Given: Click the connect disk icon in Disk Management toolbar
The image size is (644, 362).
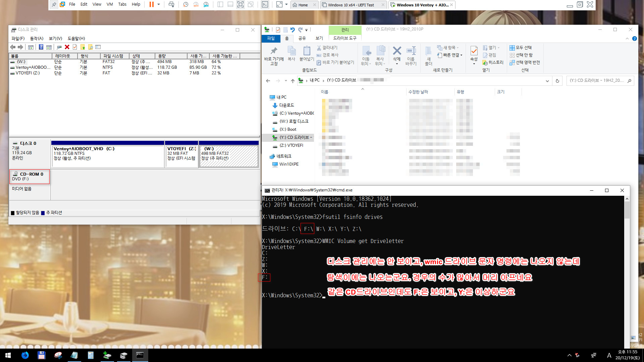Looking at the screenshot, I should tap(59, 47).
